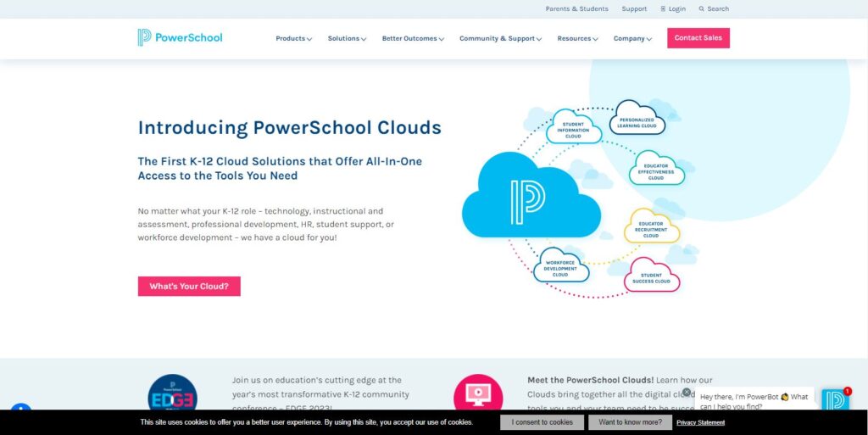This screenshot has height=435, width=868.
Task: Select the Personalized Learning Cloud icon
Action: tap(637, 117)
